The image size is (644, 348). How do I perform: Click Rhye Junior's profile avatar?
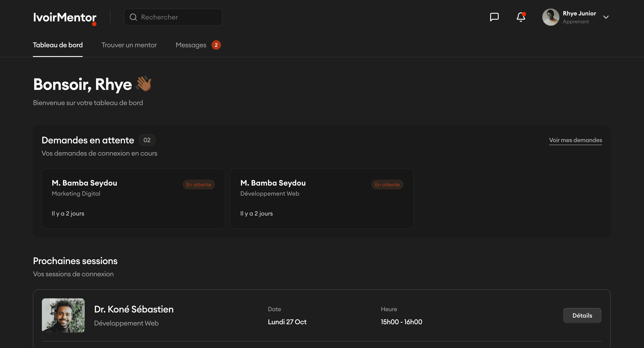pos(550,17)
